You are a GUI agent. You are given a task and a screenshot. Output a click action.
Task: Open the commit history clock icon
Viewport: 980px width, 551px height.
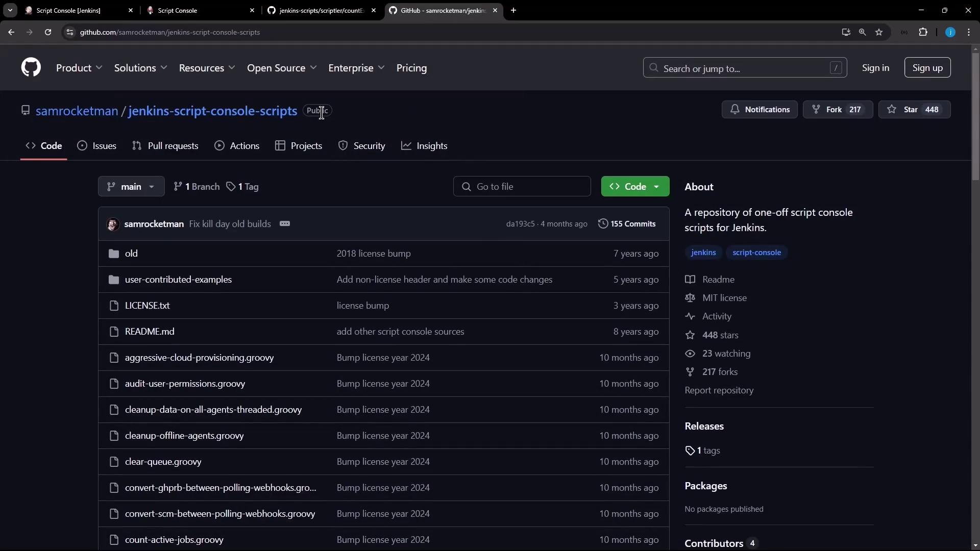point(603,224)
